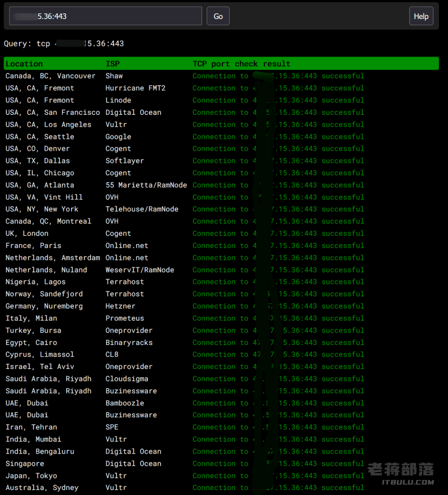Select France, Paris location
This screenshot has height=495, width=448.
pos(33,246)
